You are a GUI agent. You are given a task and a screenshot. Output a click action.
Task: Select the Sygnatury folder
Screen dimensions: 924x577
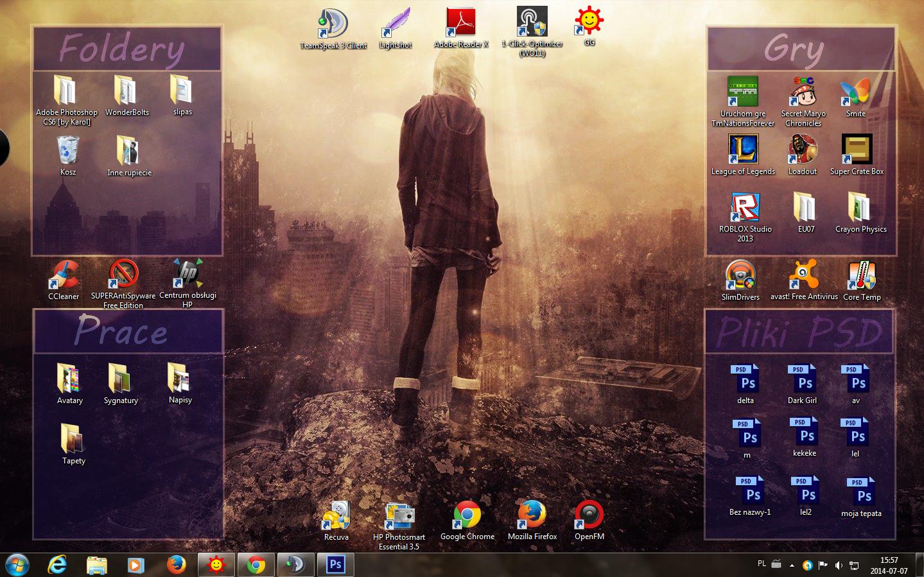tap(121, 384)
